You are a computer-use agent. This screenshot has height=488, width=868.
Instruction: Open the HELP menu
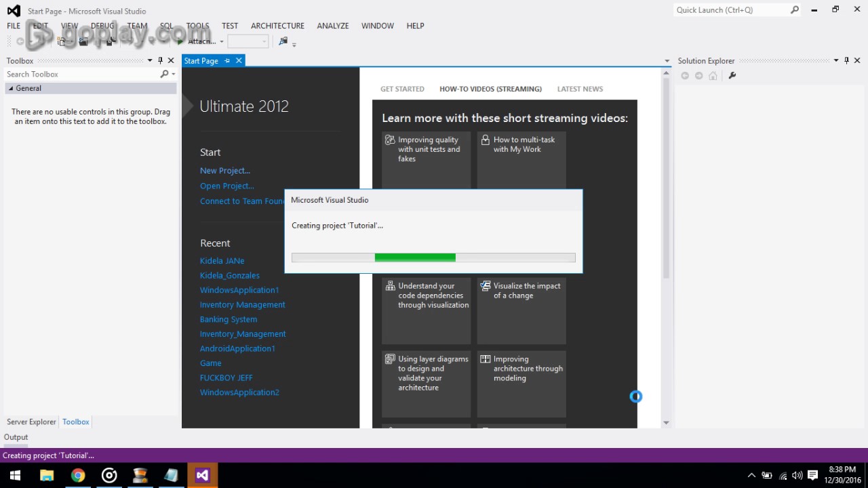[x=415, y=26]
